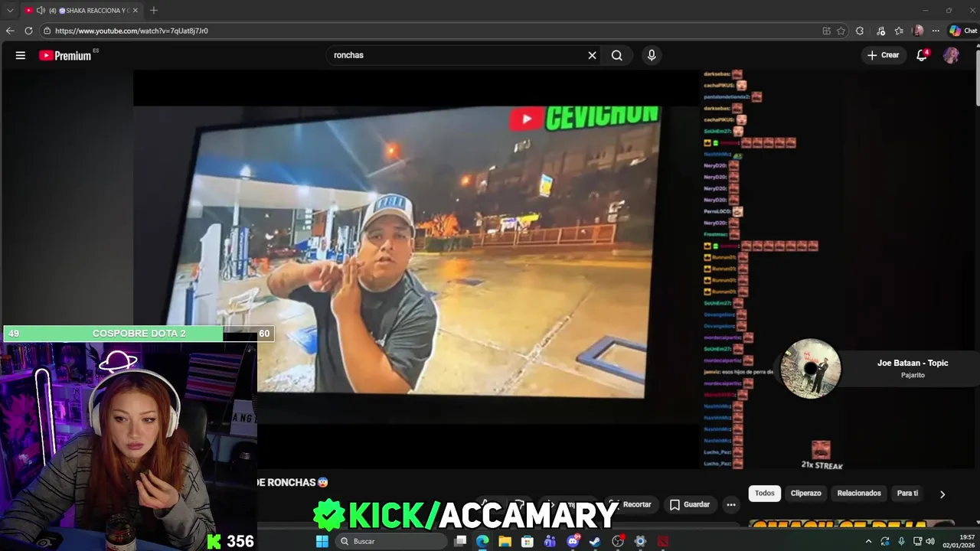Open media control music icon

tap(880, 31)
